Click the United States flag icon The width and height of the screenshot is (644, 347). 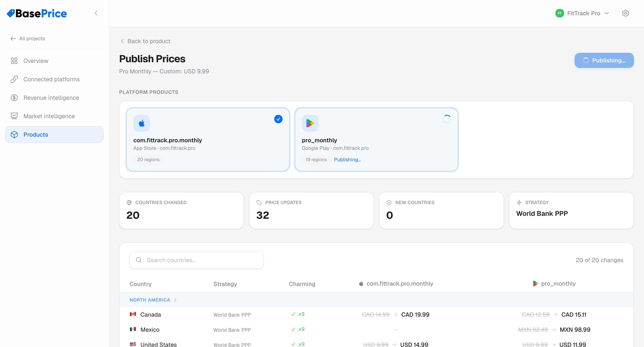coord(133,344)
